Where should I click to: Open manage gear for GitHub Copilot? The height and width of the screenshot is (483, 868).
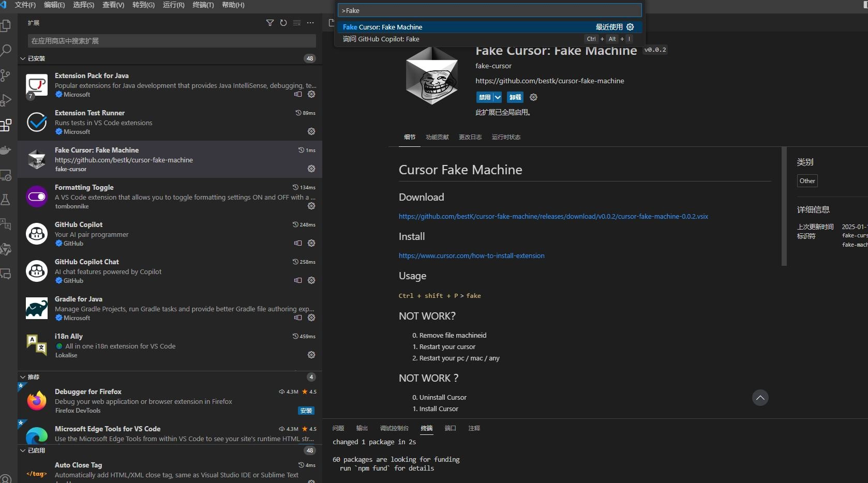point(311,243)
